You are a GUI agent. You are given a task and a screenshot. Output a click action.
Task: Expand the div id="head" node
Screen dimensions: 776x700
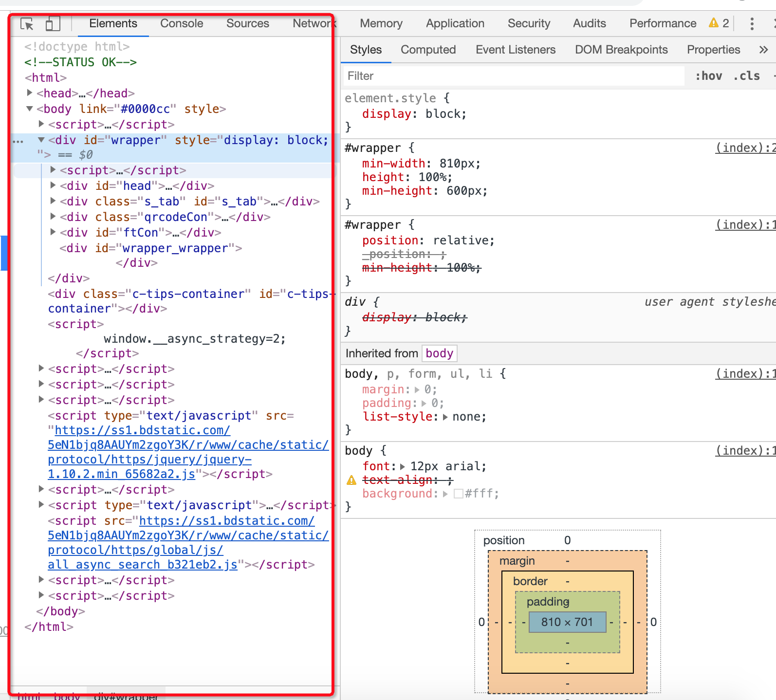point(53,185)
